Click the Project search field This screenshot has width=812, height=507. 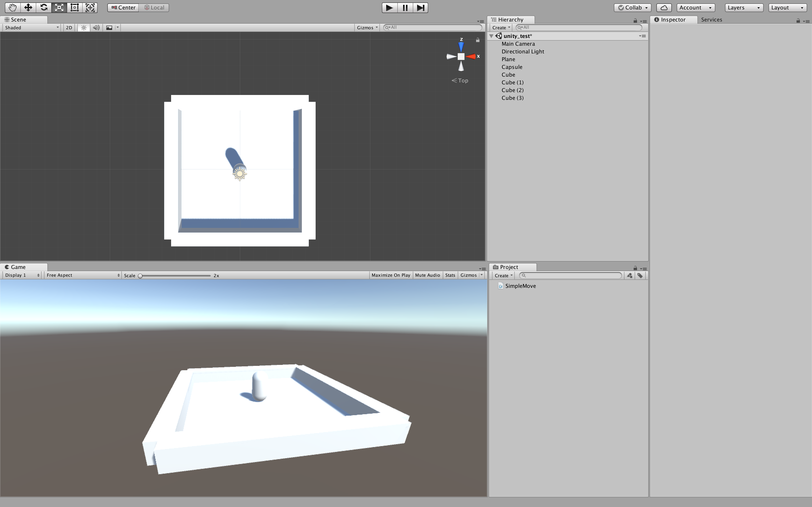[x=571, y=275]
